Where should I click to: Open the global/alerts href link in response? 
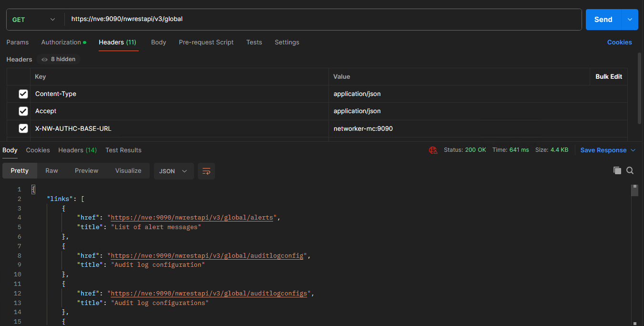click(192, 218)
